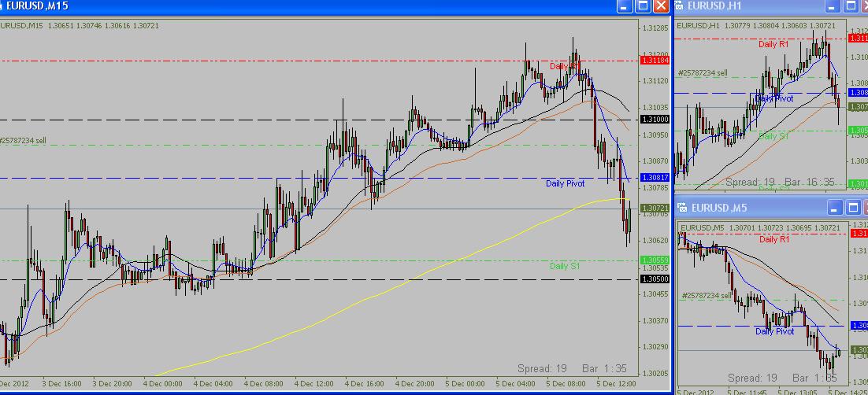Screen dimensions: 868x395
Task: Click the Daily R1 label in H1 chart
Action: point(773,44)
